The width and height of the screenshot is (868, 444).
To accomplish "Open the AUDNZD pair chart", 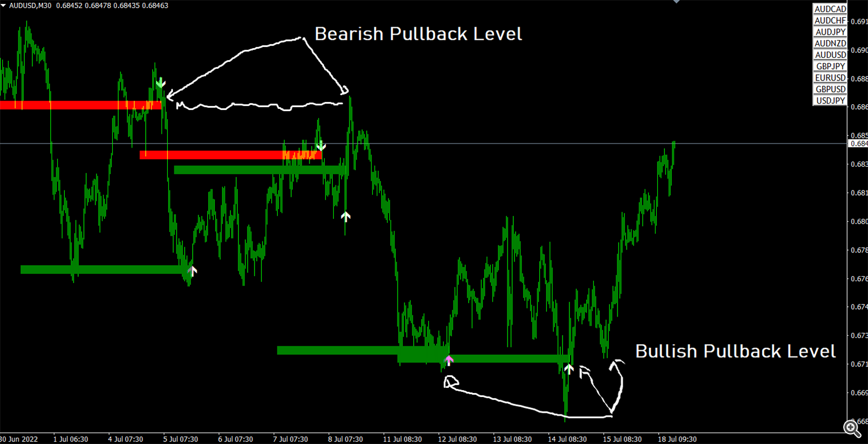I will tap(830, 43).
